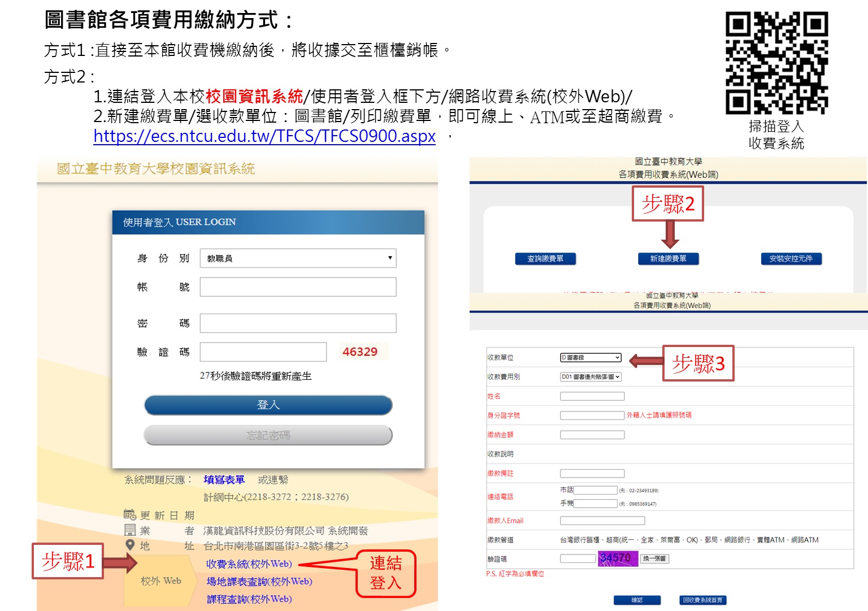Click the building icon beside 業者
This screenshot has height=611, width=868.
click(130, 530)
